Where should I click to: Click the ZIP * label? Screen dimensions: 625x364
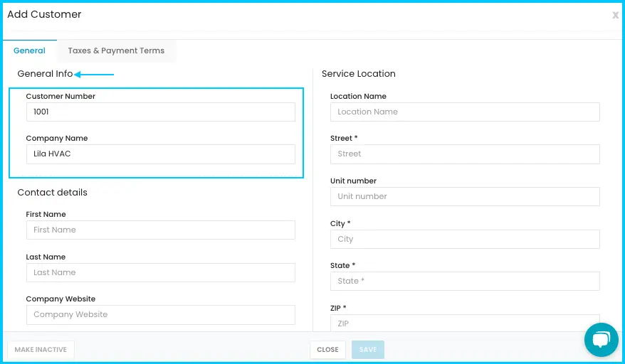point(338,309)
